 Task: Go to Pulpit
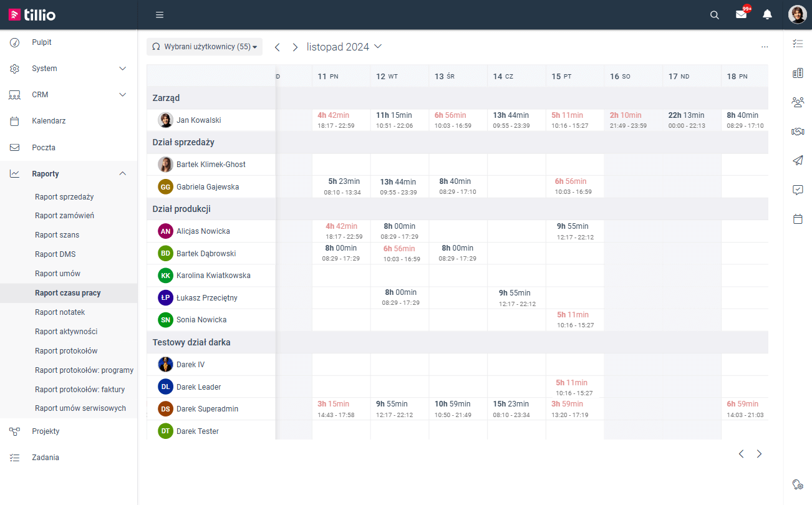pos(42,42)
